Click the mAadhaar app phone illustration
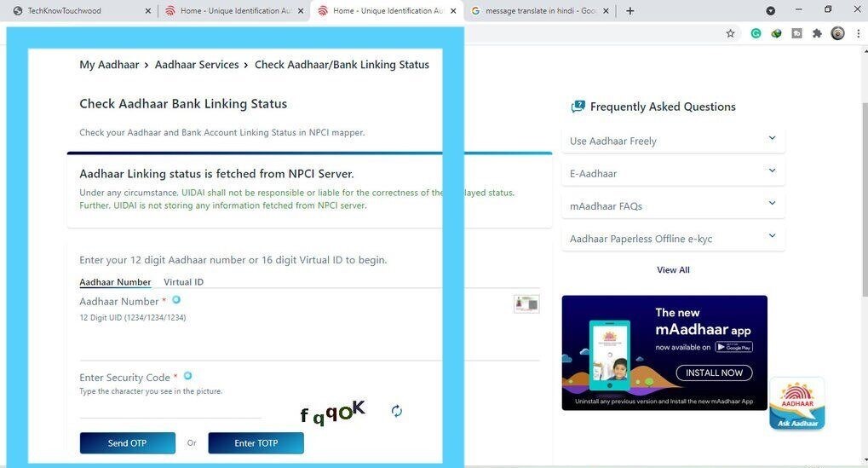Image resolution: width=868 pixels, height=468 pixels. [x=611, y=355]
